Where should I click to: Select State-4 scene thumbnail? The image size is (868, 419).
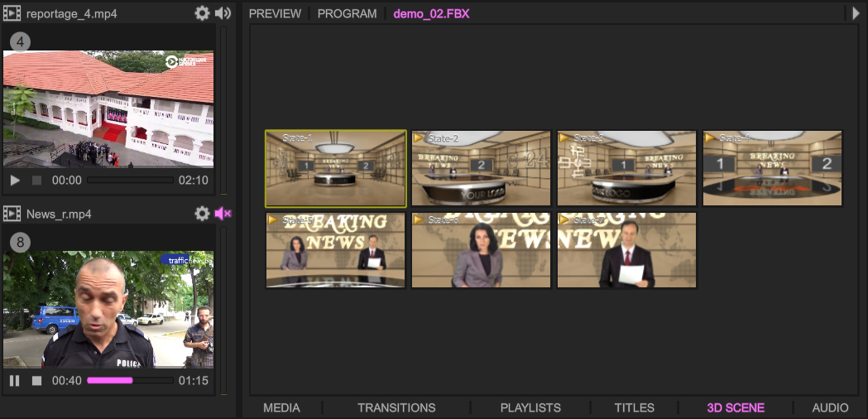[772, 168]
